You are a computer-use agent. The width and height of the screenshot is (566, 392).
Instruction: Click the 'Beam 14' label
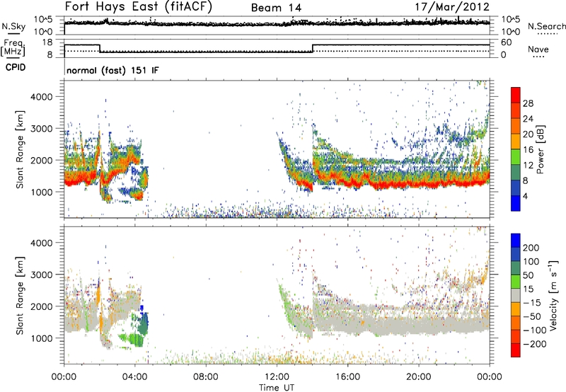click(x=276, y=8)
